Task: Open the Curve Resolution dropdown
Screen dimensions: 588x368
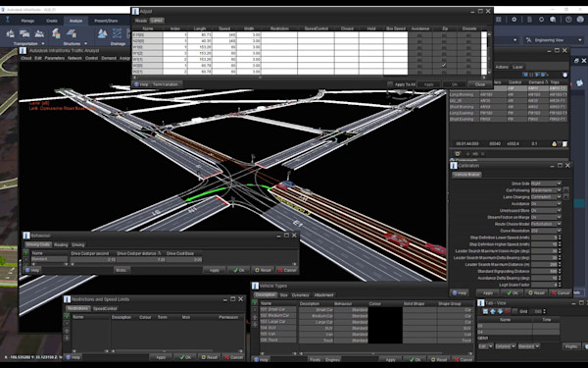Action: pyautogui.click(x=546, y=231)
